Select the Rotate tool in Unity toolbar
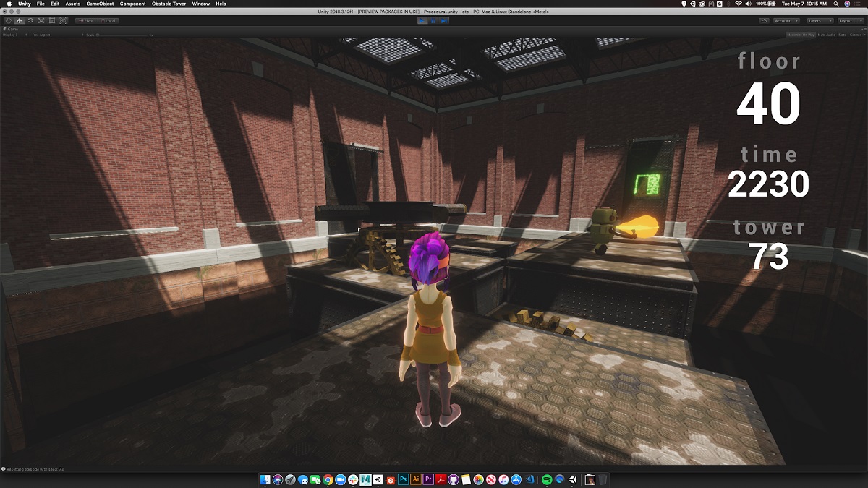 pyautogui.click(x=30, y=20)
